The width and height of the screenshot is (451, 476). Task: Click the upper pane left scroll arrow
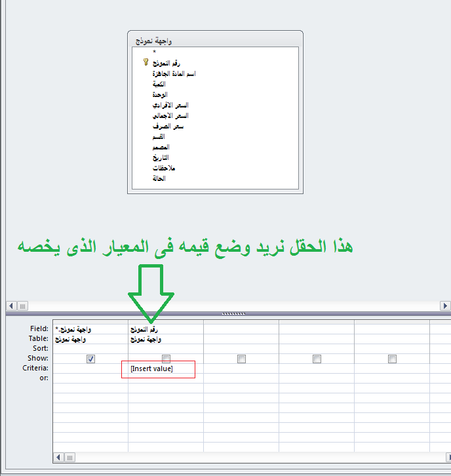pyautogui.click(x=11, y=306)
